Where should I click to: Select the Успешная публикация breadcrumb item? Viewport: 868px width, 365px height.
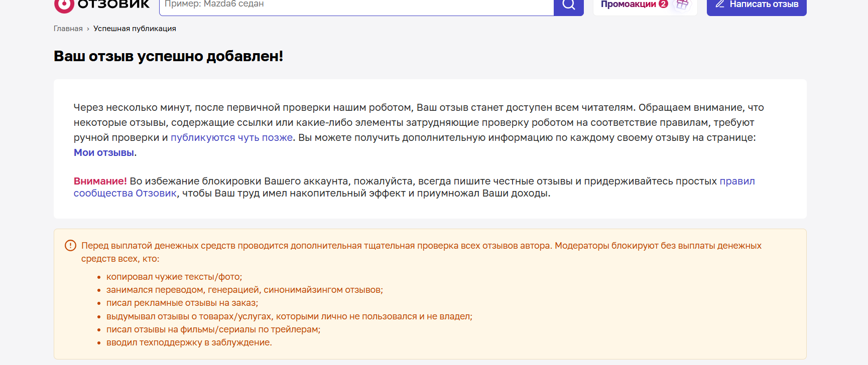tap(135, 29)
